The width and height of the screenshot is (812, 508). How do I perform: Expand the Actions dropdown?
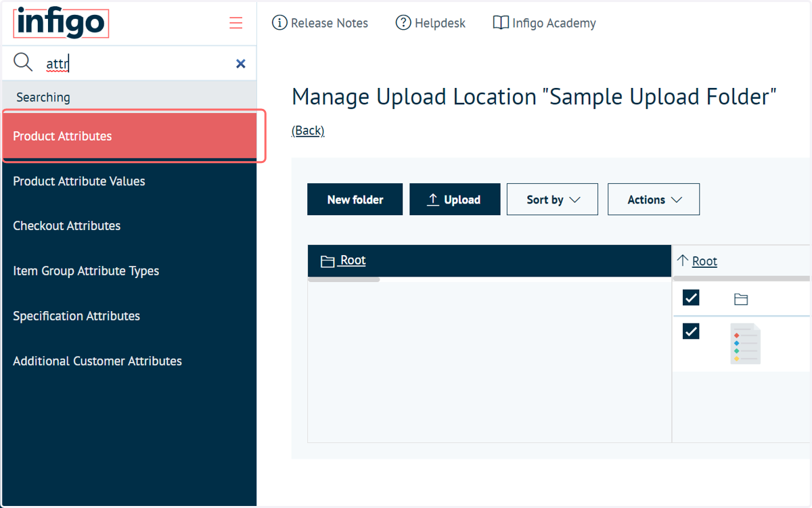point(654,200)
